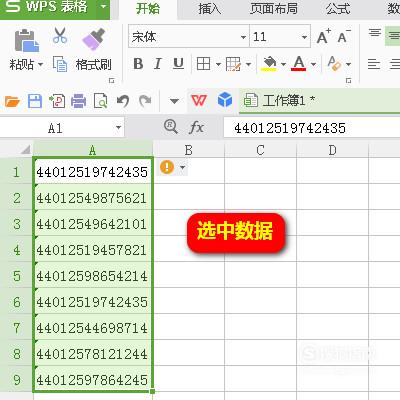Decrease font size with A- icon
This screenshot has height=400, width=400.
click(x=344, y=37)
